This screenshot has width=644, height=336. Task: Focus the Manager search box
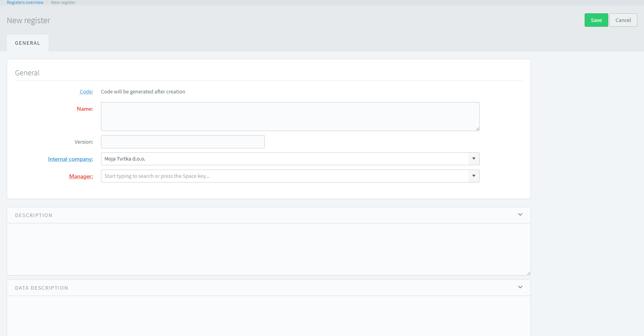[284, 176]
